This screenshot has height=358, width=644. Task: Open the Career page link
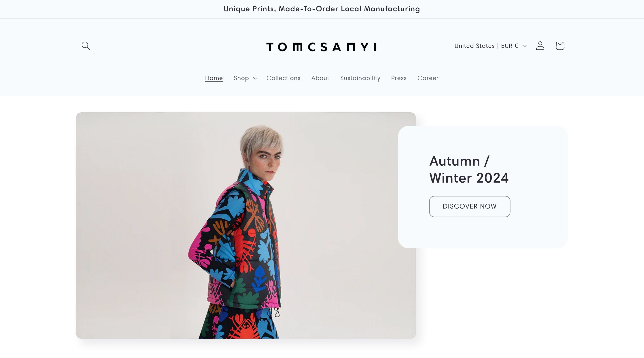[428, 78]
